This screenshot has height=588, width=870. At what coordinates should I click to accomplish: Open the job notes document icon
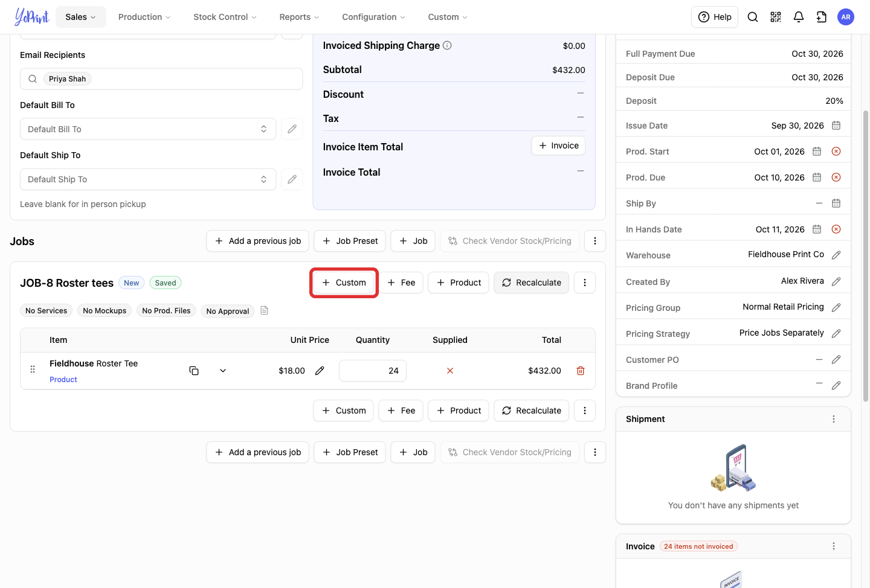pos(264,311)
